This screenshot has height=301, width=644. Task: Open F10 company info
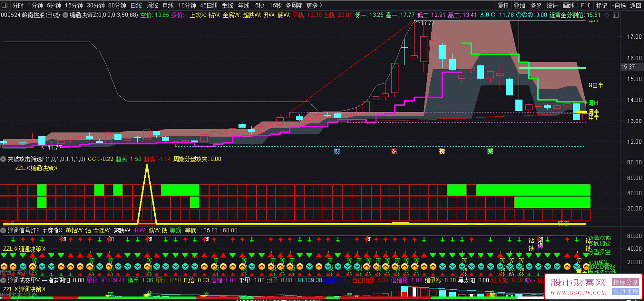586,6
